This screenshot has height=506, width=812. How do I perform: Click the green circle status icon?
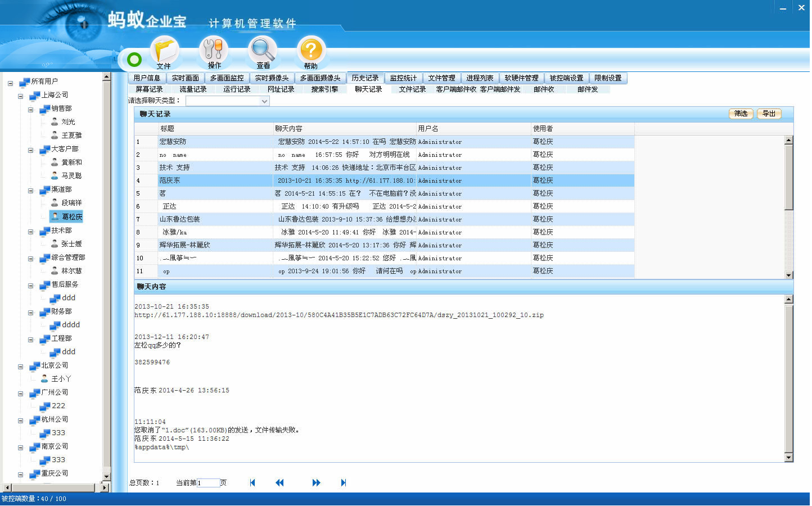(134, 60)
